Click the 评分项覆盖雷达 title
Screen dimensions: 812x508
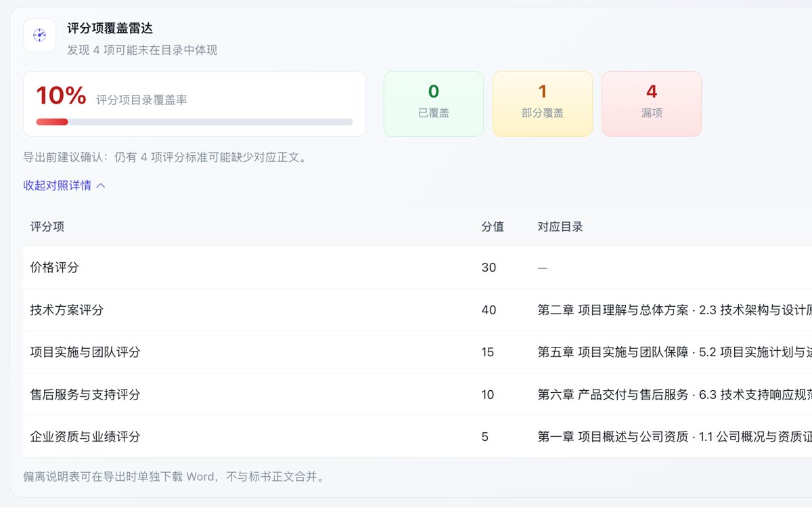110,28
